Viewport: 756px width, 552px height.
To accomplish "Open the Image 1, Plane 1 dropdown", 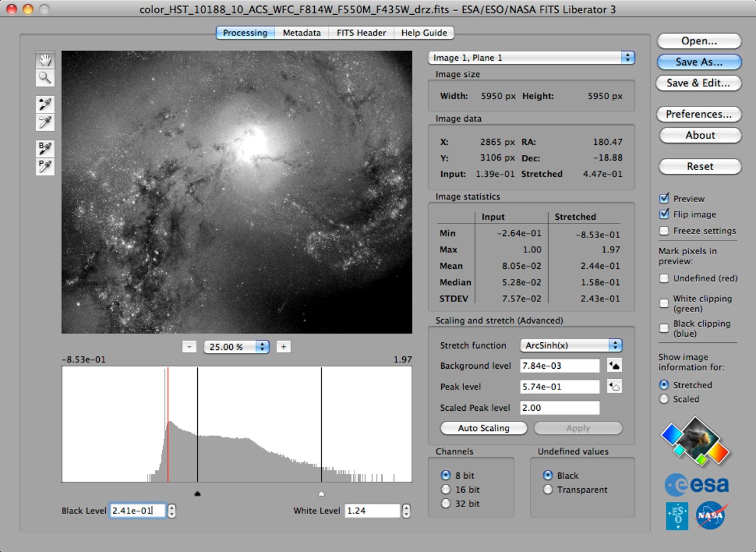I will coord(531,58).
